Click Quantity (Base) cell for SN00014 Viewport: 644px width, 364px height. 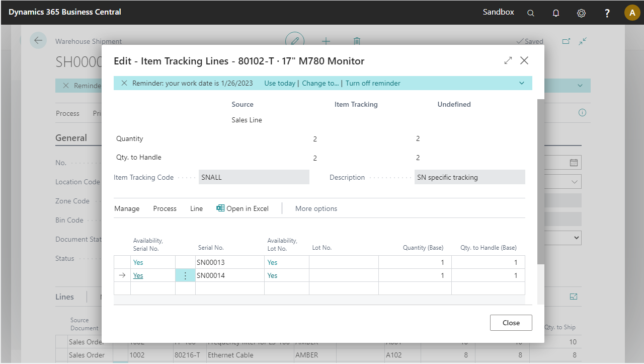(x=415, y=275)
